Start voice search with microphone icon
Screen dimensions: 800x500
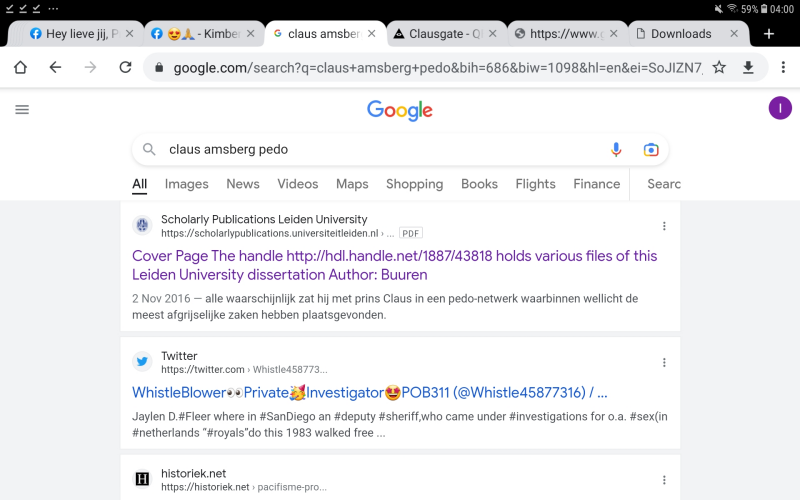(616, 149)
